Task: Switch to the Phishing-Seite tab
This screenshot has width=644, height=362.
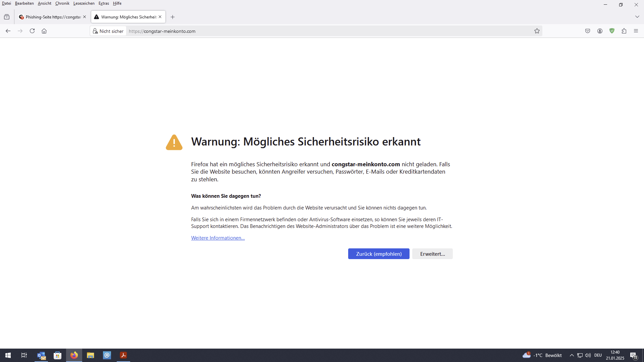Action: tap(50, 17)
